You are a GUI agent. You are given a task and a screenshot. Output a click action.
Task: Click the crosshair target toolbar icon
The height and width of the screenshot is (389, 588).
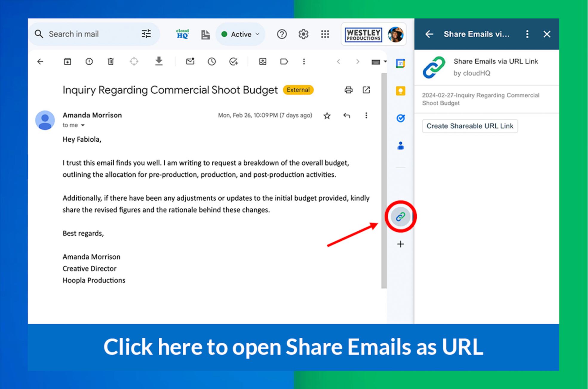click(134, 61)
